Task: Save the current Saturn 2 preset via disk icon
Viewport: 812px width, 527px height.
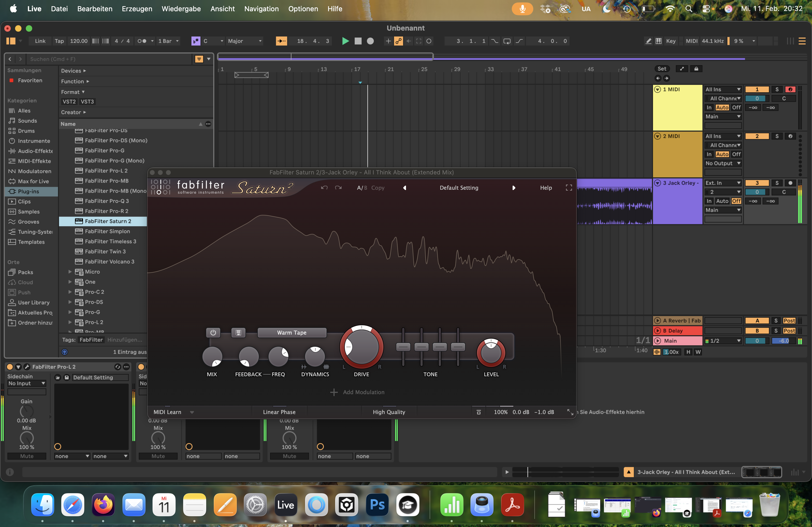Action: tap(238, 333)
